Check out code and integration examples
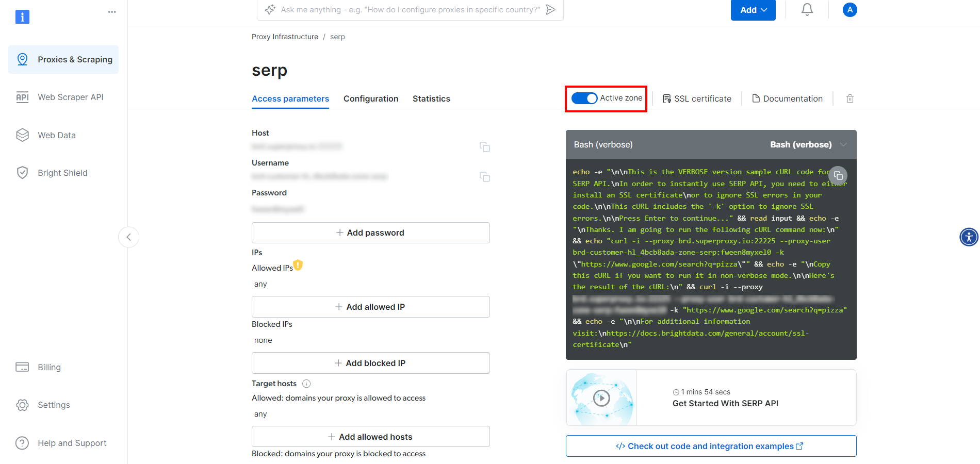 [x=710, y=446]
